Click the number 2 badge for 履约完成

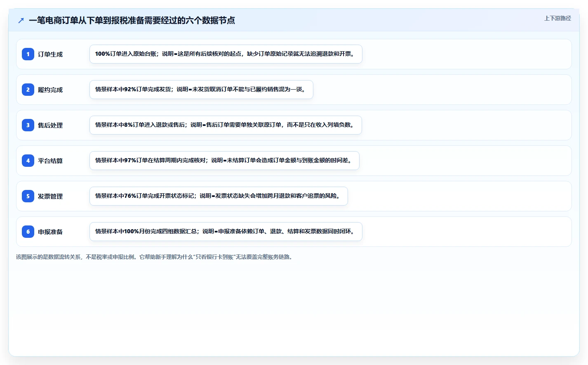pos(28,90)
